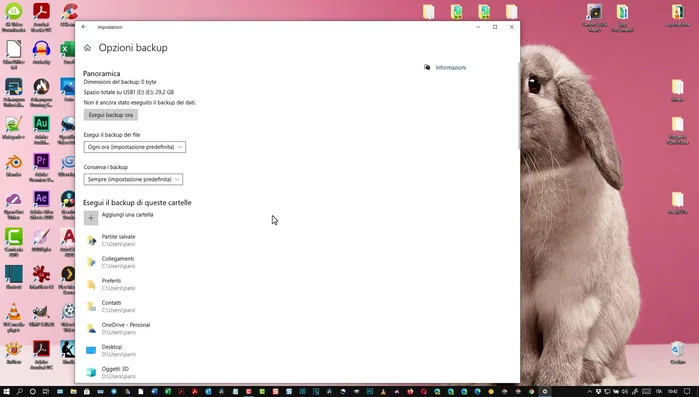This screenshot has height=397, width=699.
Task: Click the 'Esegui il backup di queste cartelle' heading
Action: (x=137, y=203)
